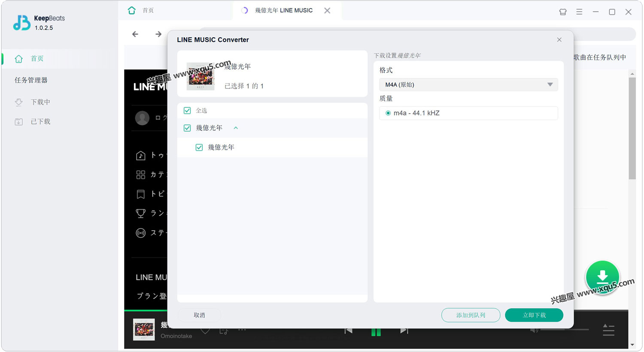The image size is (644, 352).
Task: Click the LINE MUSIC ranking trophy icon
Action: (x=141, y=214)
